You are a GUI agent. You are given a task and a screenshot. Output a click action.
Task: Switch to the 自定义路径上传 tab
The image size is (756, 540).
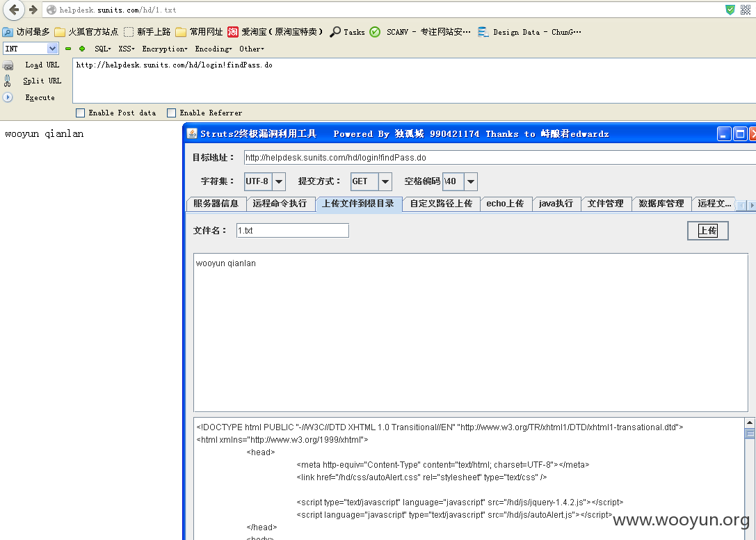click(x=441, y=204)
